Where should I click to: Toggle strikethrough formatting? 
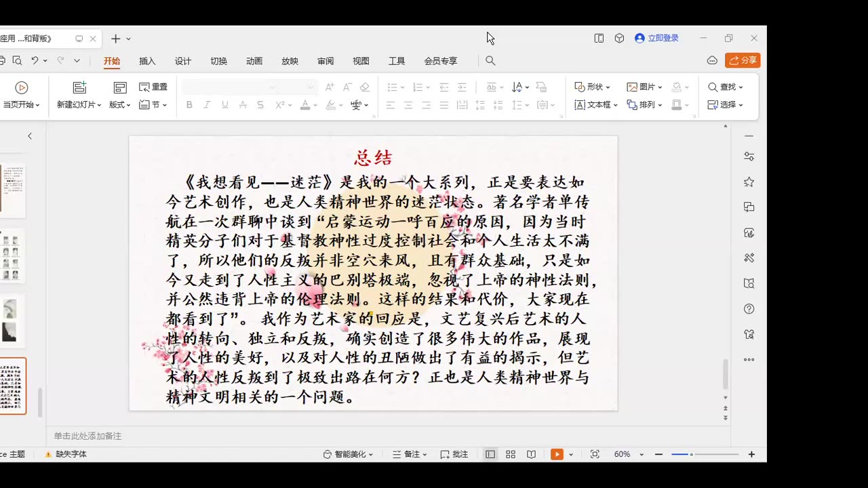(243, 105)
